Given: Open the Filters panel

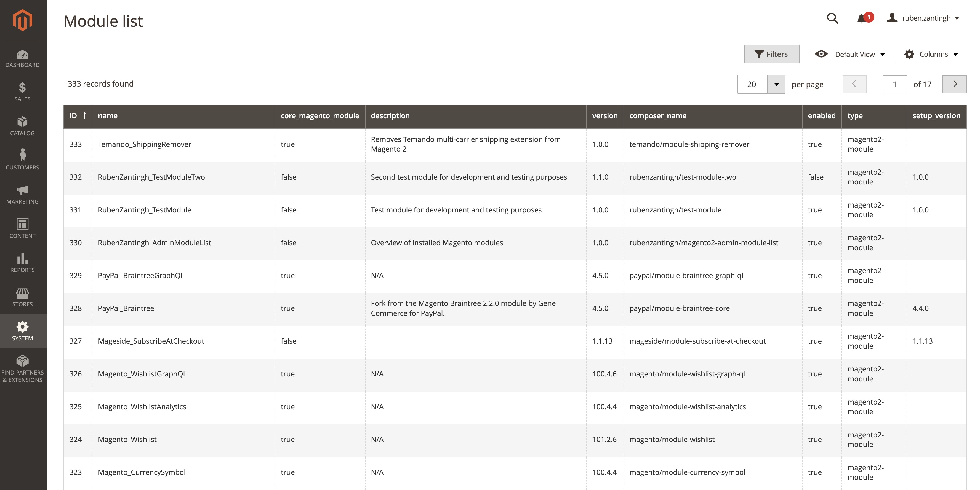Looking at the screenshot, I should click(x=772, y=54).
